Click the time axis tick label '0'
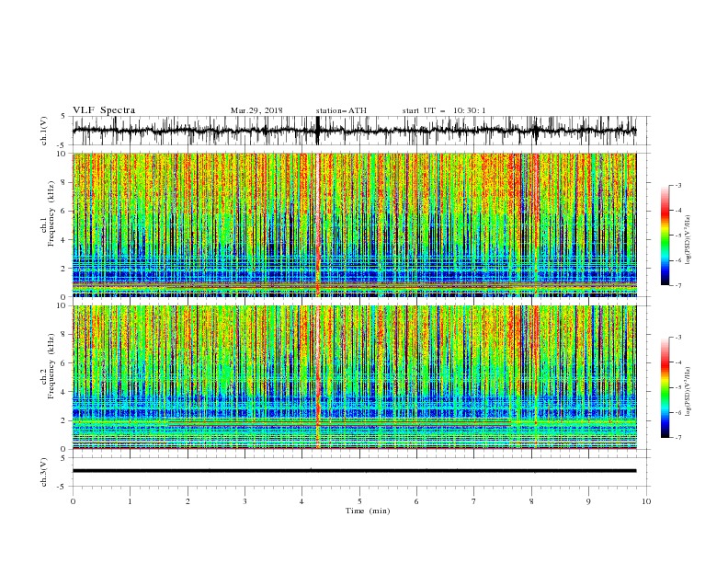This screenshot has width=728, height=563. coord(73,501)
